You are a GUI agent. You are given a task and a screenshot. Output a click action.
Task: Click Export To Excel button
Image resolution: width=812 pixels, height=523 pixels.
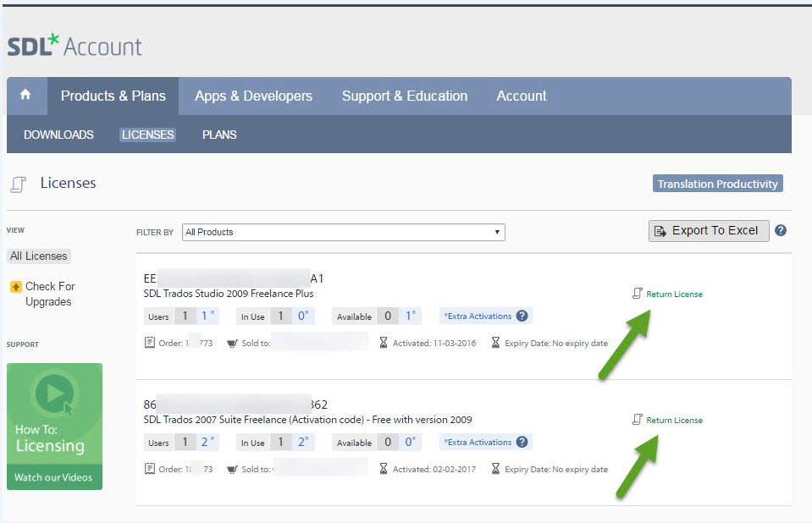(709, 231)
